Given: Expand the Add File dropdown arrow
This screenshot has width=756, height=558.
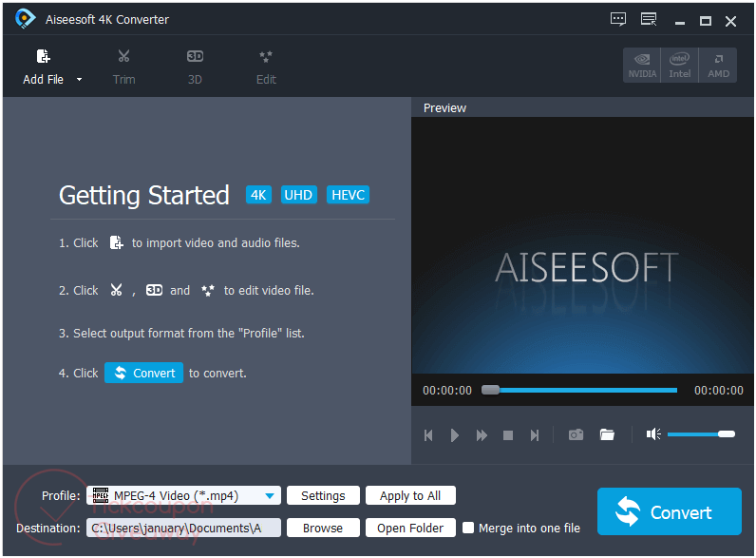Looking at the screenshot, I should (79, 79).
